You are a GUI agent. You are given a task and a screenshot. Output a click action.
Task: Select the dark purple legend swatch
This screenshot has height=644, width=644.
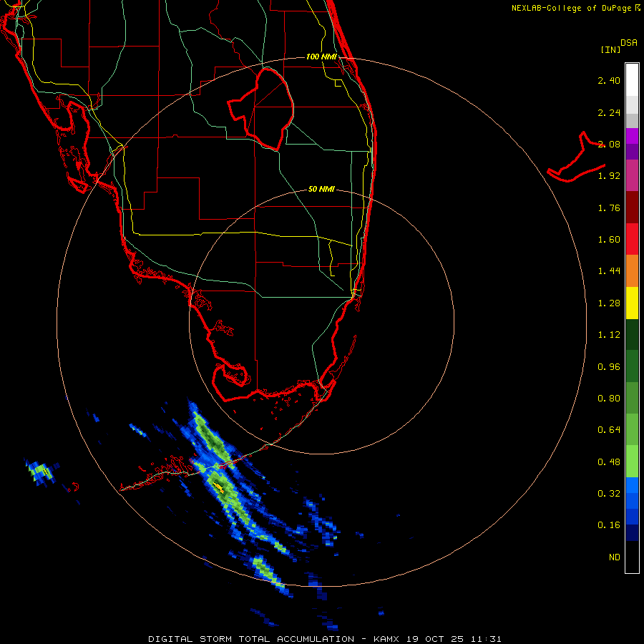tap(632, 152)
